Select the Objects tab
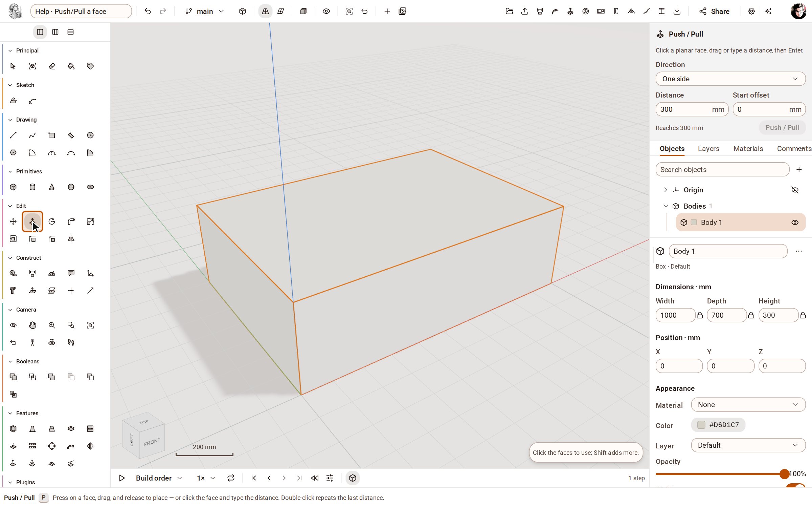Viewport: 812px width, 508px height. coord(672,149)
